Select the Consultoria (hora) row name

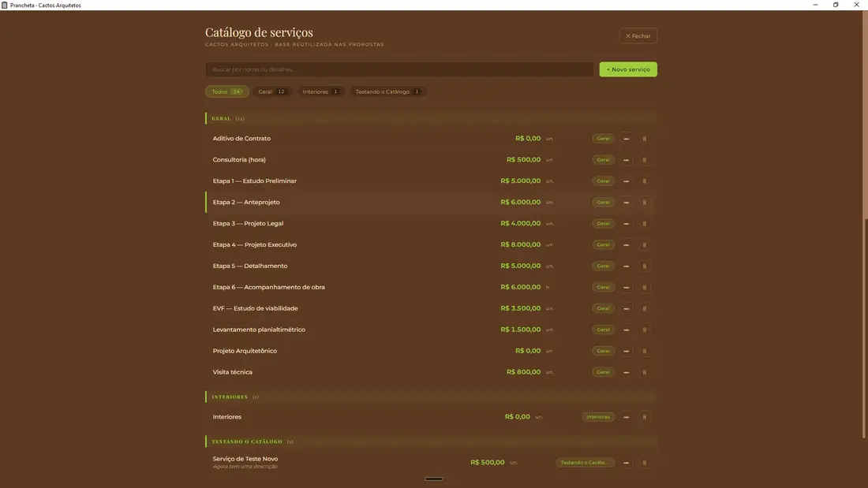pyautogui.click(x=239, y=160)
